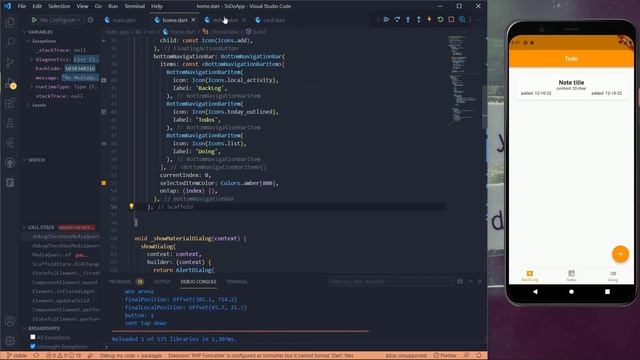640x360 pixels.
Task: Open the Explorer view in activity bar
Action: (x=10, y=22)
